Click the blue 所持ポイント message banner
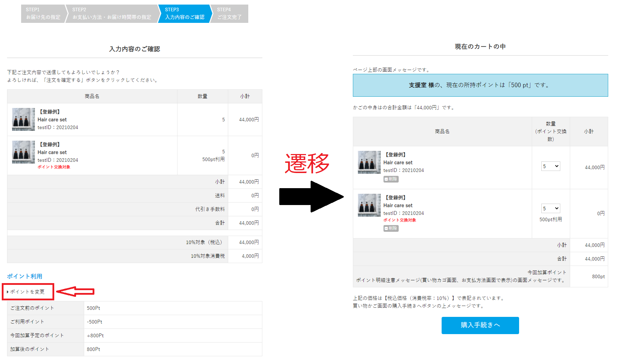This screenshot has height=364, width=617. click(x=480, y=85)
